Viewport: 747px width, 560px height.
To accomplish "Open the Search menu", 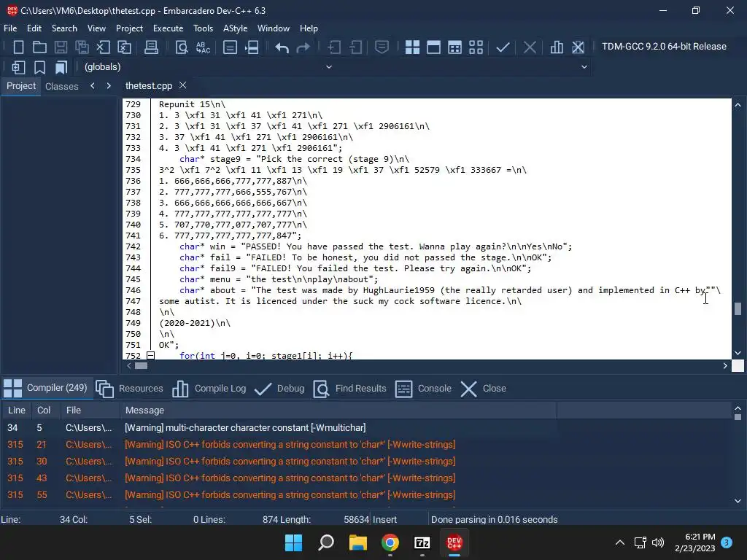I will pyautogui.click(x=64, y=28).
